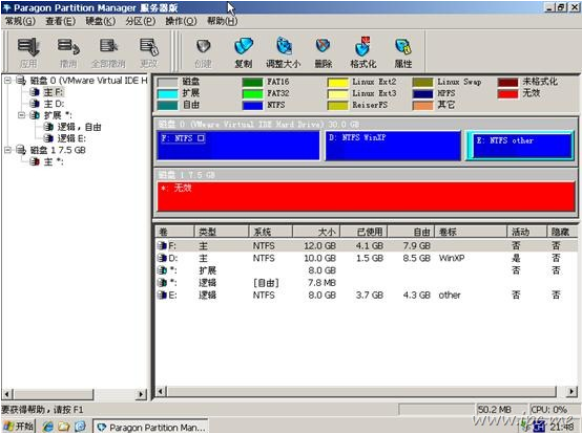Open the 硬盘(K) menu
The width and height of the screenshot is (584, 433).
pos(101,21)
